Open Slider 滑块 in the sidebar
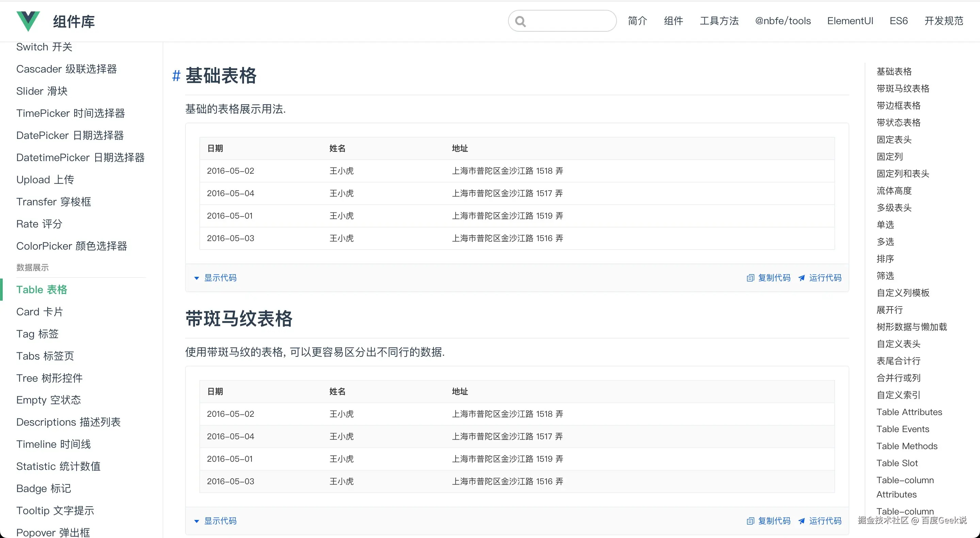Image resolution: width=980 pixels, height=538 pixels. tap(42, 91)
